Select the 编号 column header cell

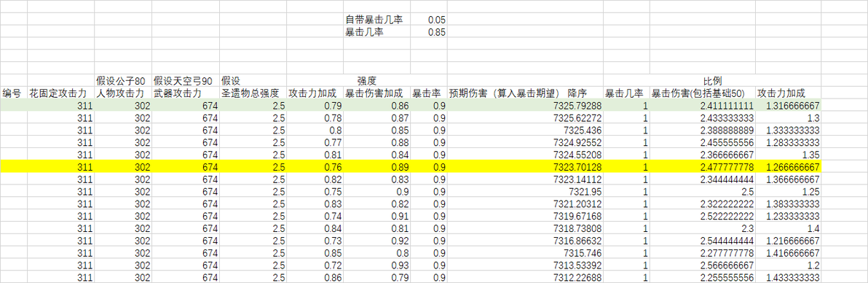point(14,93)
